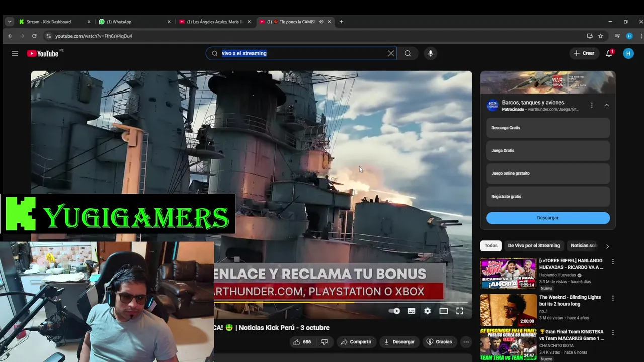This screenshot has width=644, height=362.
Task: Open the YouTube account avatar menu
Action: [x=628, y=53]
